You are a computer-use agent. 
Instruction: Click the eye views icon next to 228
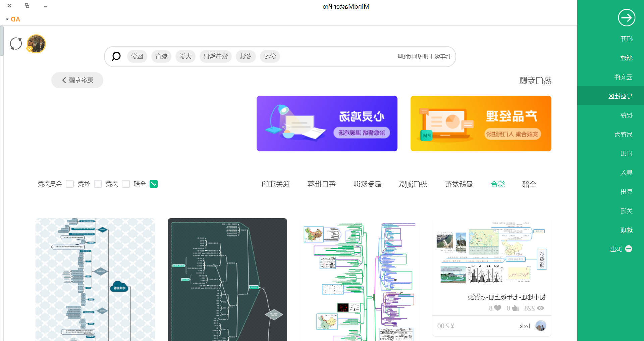[540, 308]
